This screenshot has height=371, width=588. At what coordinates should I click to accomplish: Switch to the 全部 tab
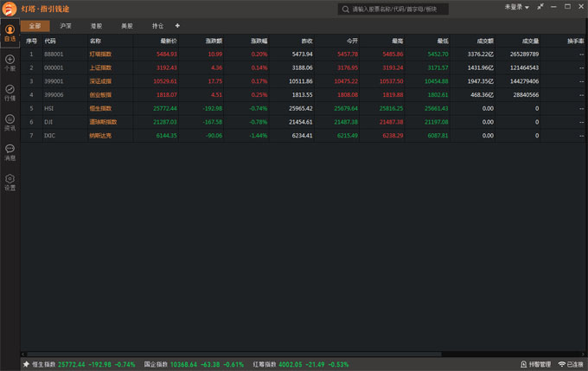35,26
